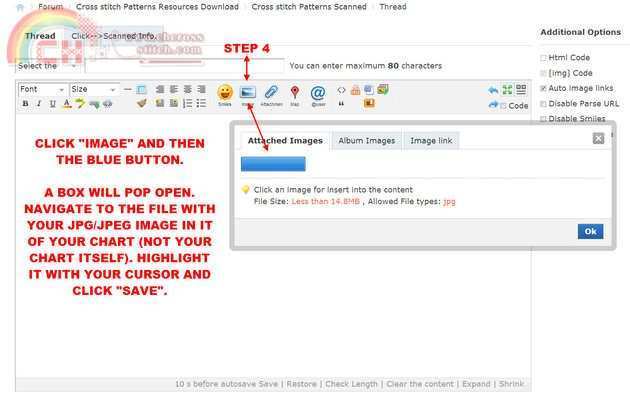Viewport: 630px width, 397px height.
Task: Click in the thread title input field
Action: point(184,66)
